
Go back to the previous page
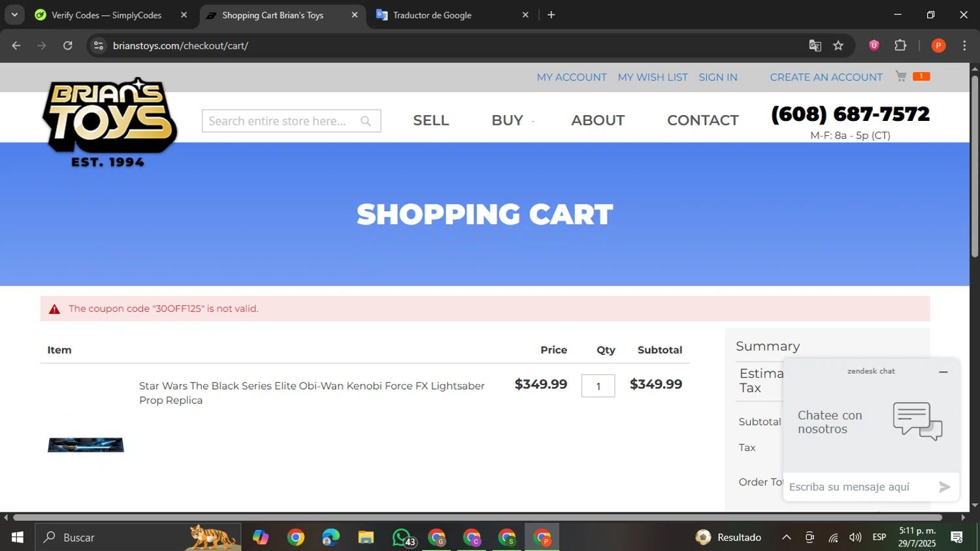click(16, 45)
